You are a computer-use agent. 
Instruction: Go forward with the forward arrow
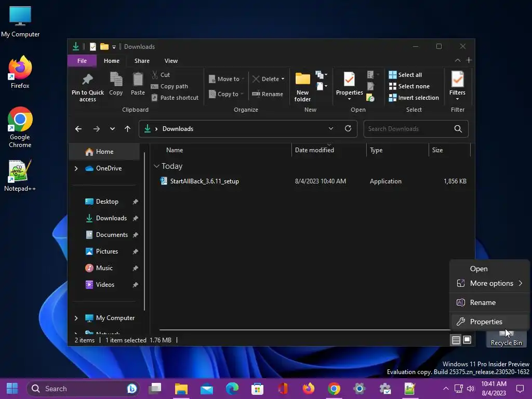(97, 129)
